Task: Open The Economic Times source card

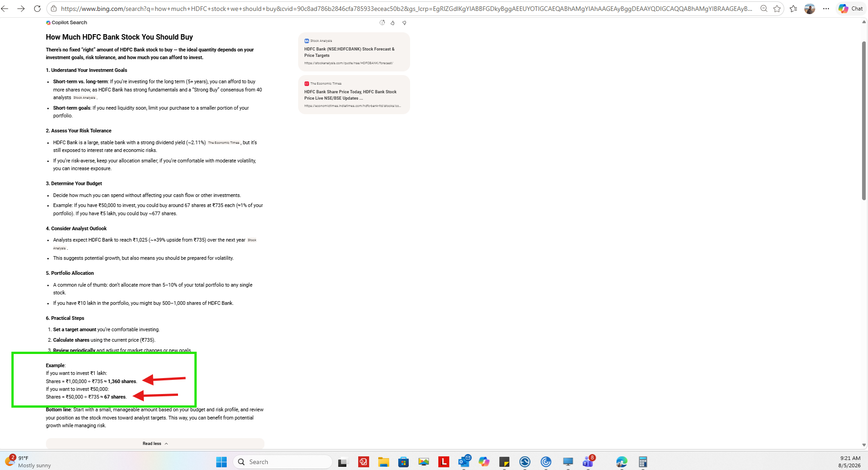Action: coord(354,95)
